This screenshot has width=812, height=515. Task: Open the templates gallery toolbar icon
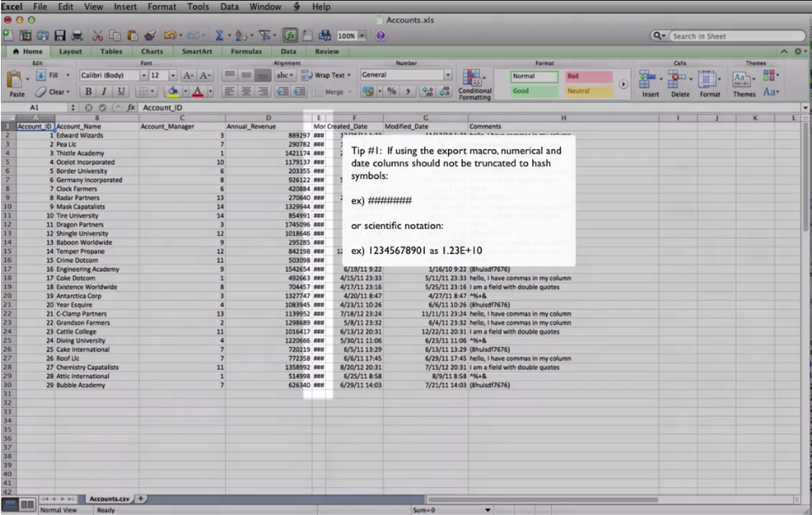pos(25,35)
